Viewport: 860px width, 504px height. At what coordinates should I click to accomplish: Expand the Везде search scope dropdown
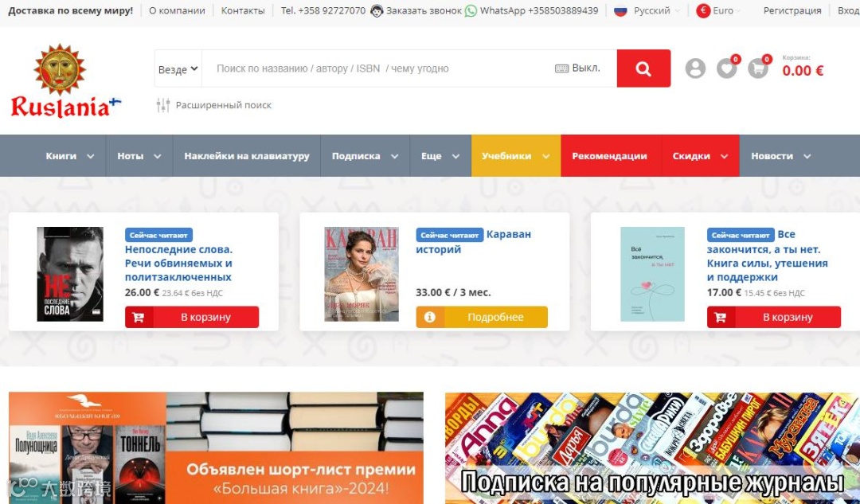click(x=178, y=69)
